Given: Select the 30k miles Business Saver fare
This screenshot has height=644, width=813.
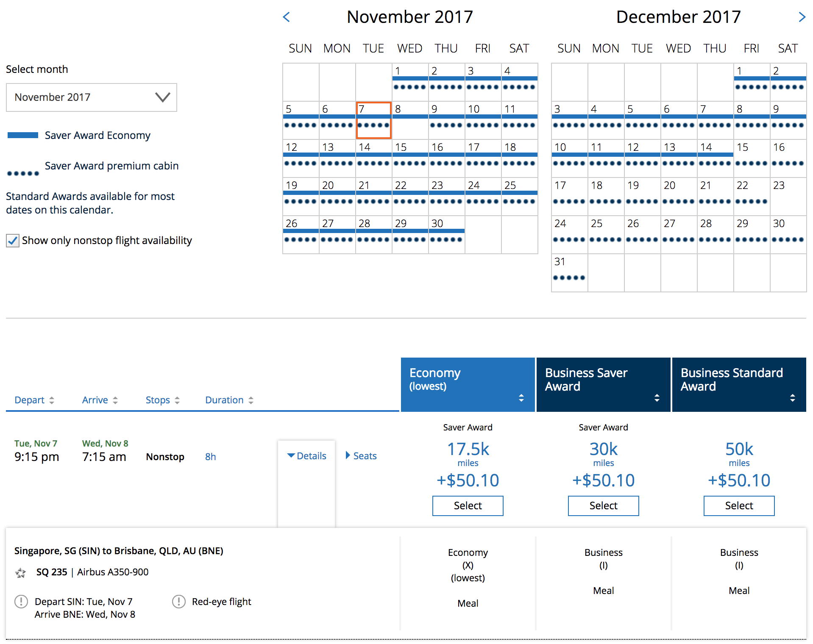Looking at the screenshot, I should point(603,506).
